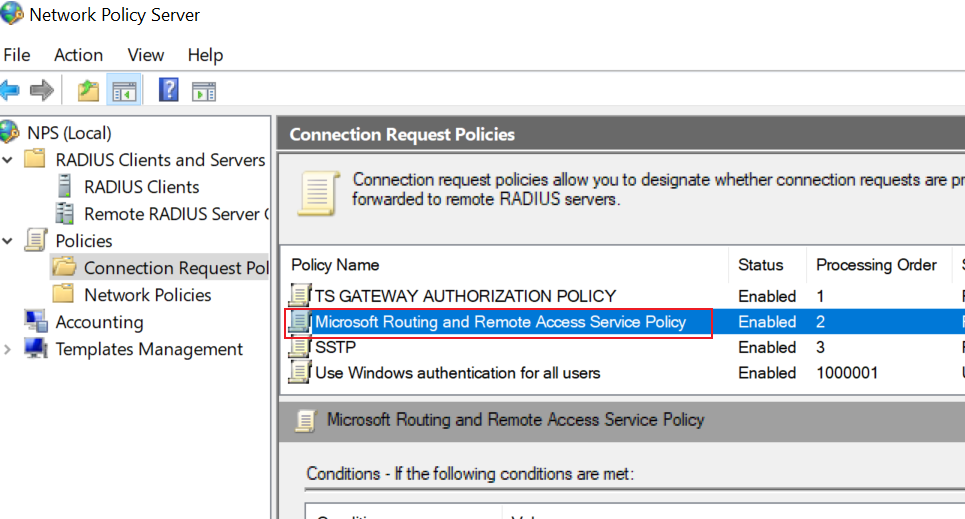Expand the Templates Management node
This screenshot has width=965, height=519.
click(8, 349)
